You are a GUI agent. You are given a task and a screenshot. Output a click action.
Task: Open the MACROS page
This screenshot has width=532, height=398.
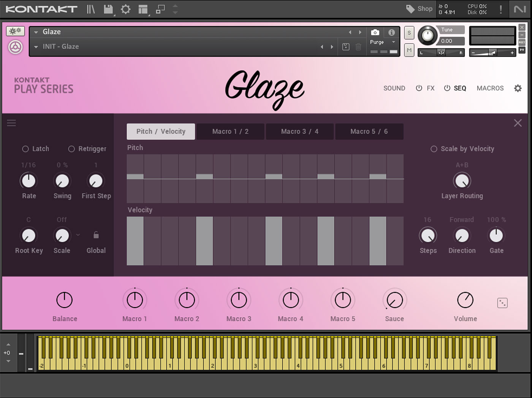click(x=490, y=88)
